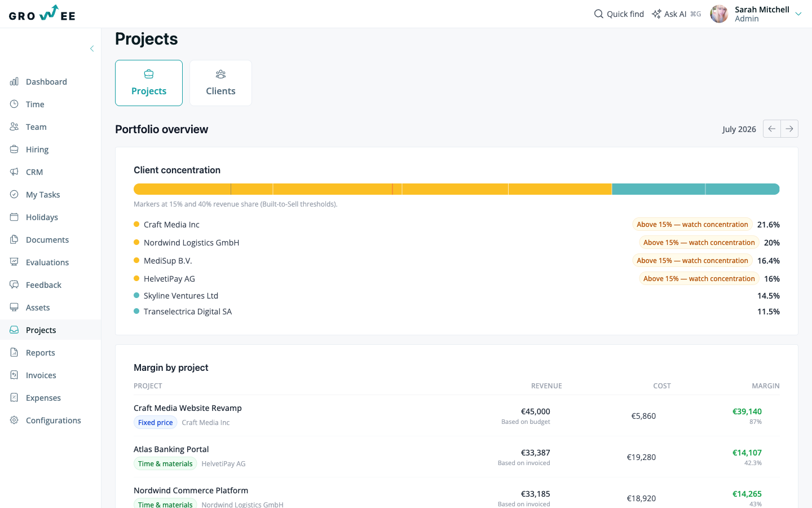Click the Fixed price tag
Viewport: 812px width, 508px height.
pyautogui.click(x=156, y=422)
